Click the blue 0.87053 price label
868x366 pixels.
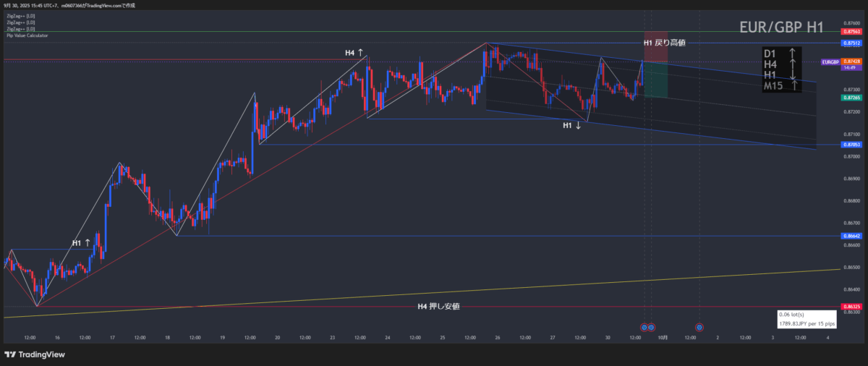tap(851, 145)
